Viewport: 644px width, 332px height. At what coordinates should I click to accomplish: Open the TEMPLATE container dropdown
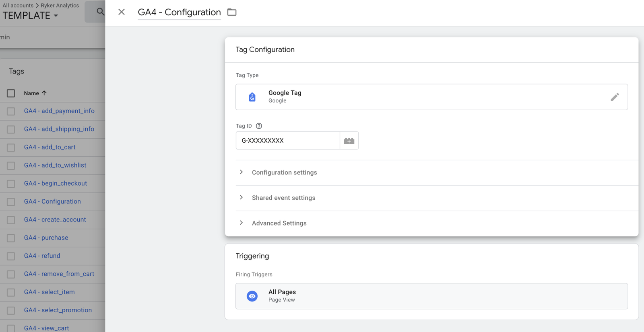31,16
